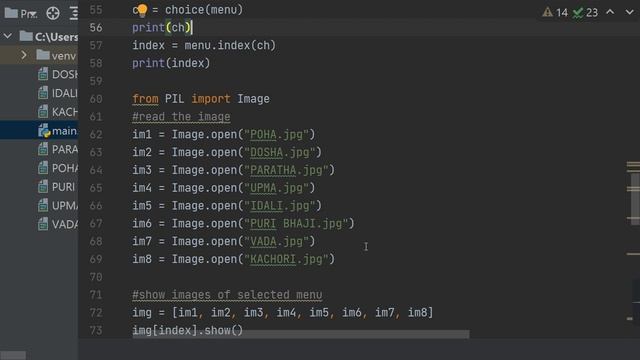Click the venv folder icon

coord(42,55)
